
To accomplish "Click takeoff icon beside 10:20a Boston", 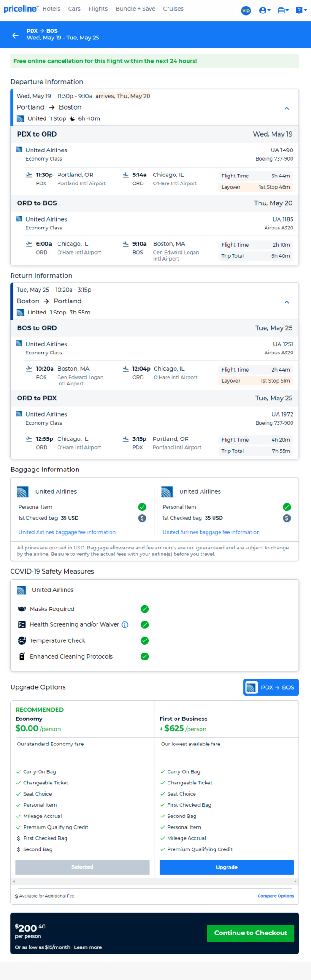I will [29, 369].
